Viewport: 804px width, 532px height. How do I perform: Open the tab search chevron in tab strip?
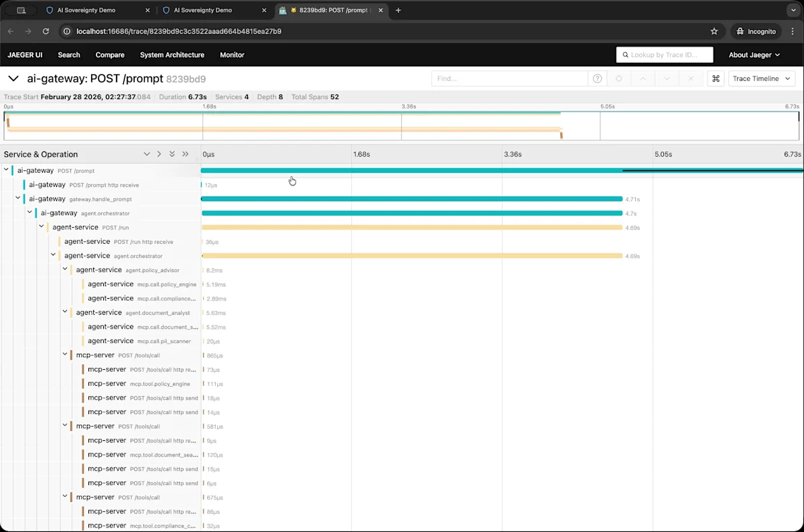[793, 11]
